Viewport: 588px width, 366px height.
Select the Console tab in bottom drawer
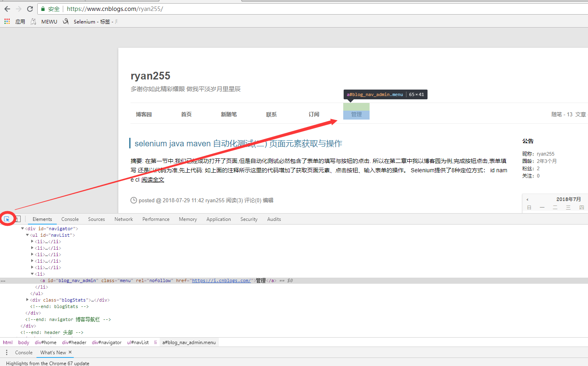tap(24, 353)
